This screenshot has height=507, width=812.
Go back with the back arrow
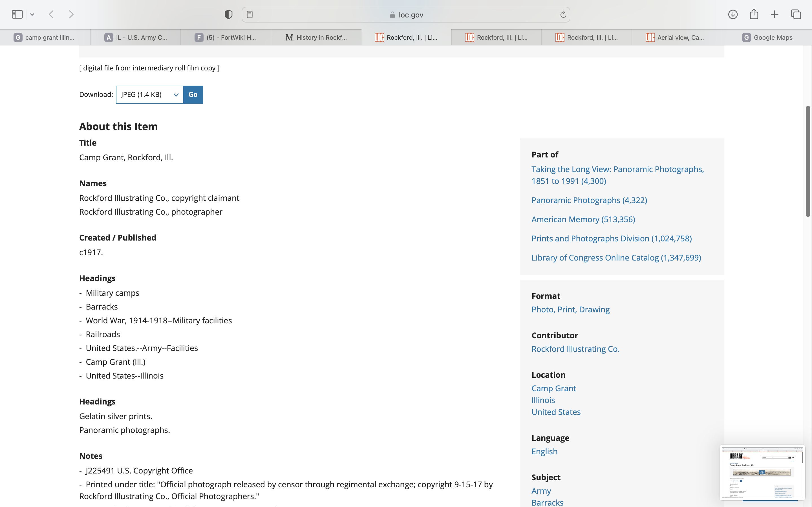(x=51, y=14)
